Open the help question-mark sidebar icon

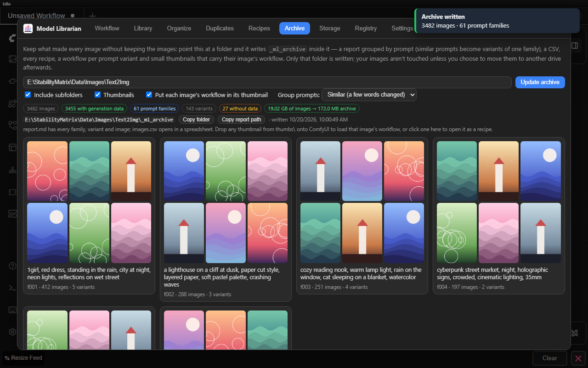(12, 265)
